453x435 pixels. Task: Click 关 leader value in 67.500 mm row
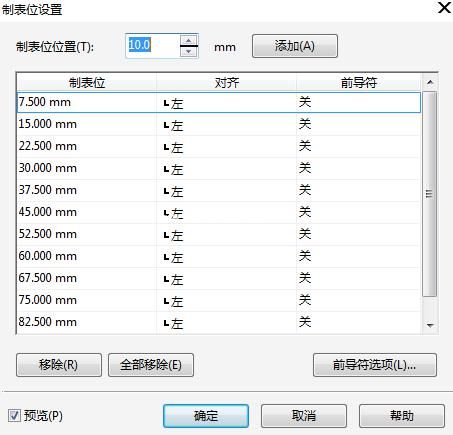305,278
